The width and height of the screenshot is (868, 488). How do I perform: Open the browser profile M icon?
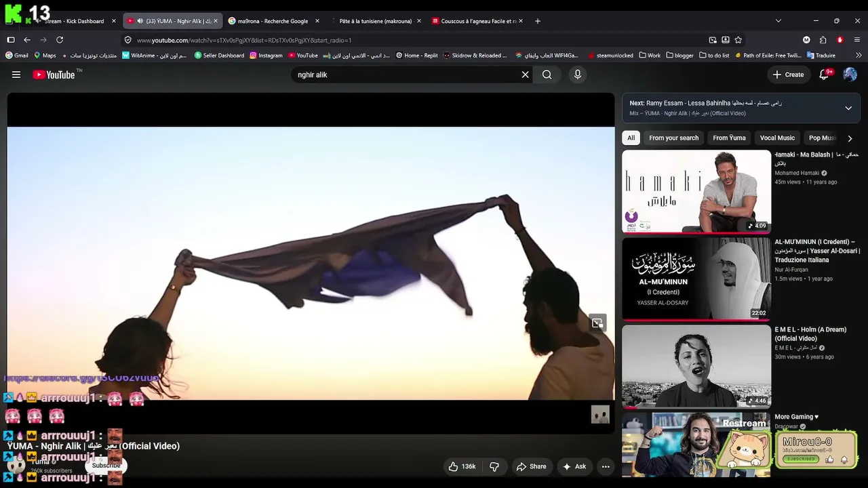[806, 40]
